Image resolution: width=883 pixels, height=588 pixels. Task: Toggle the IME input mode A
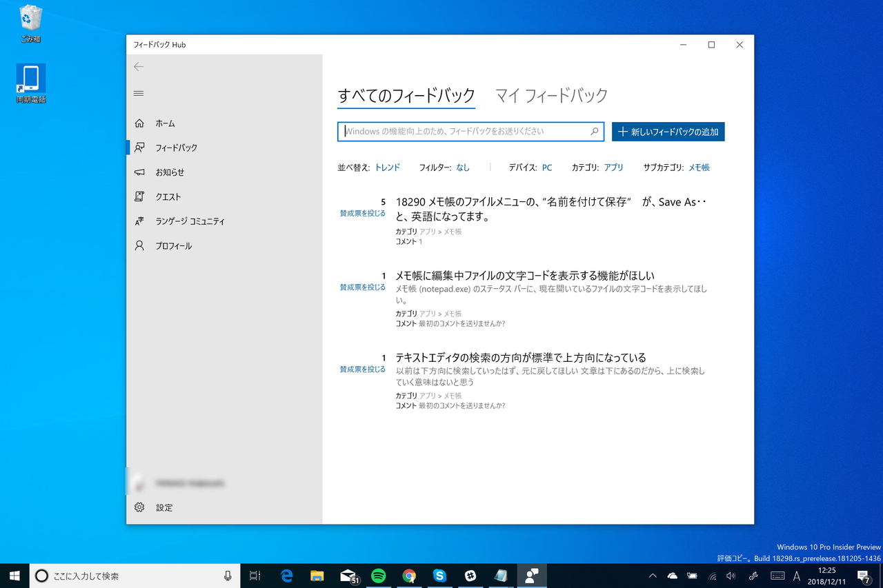tap(797, 576)
